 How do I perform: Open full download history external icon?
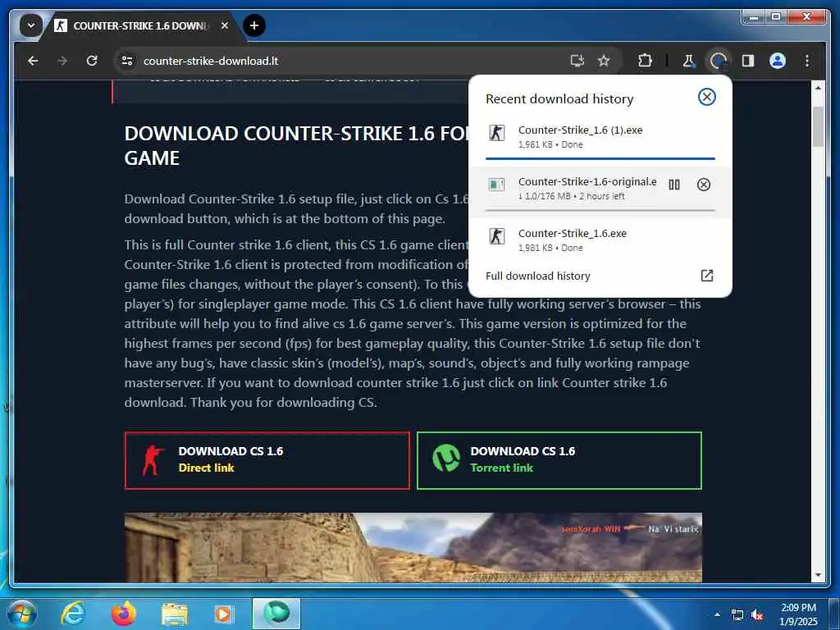click(706, 276)
